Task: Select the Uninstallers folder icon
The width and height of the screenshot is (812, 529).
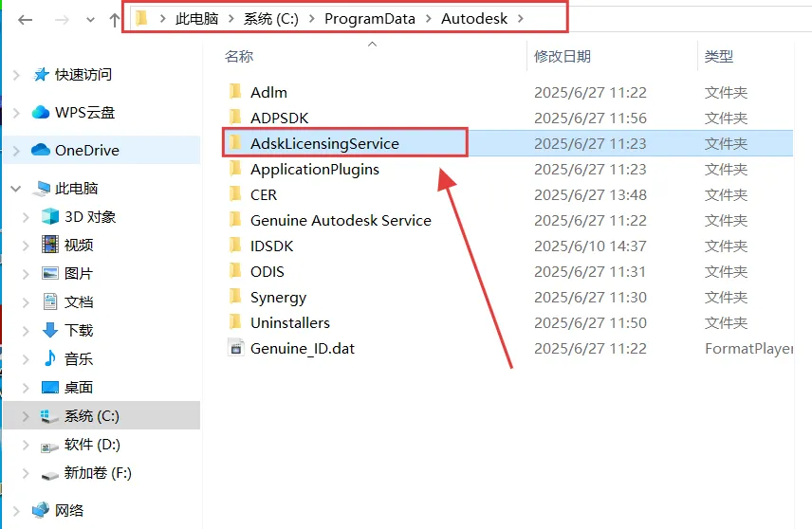Action: (x=235, y=322)
